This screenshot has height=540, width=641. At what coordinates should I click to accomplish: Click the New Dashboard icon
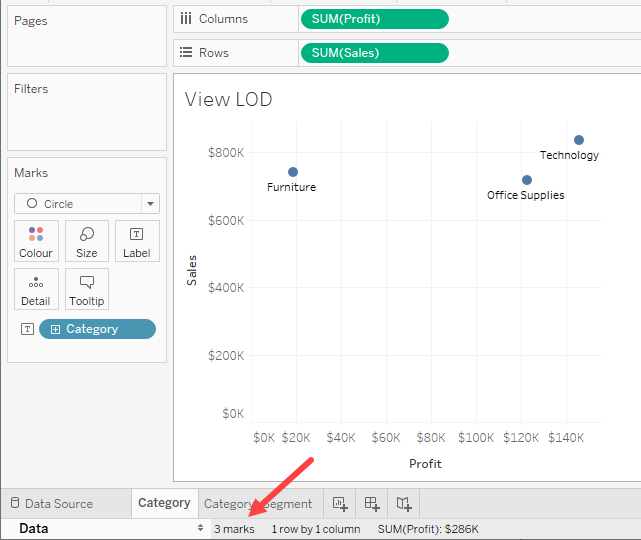(372, 504)
